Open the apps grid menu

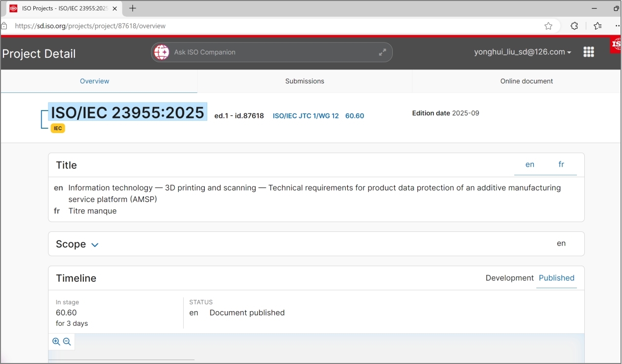tap(589, 52)
